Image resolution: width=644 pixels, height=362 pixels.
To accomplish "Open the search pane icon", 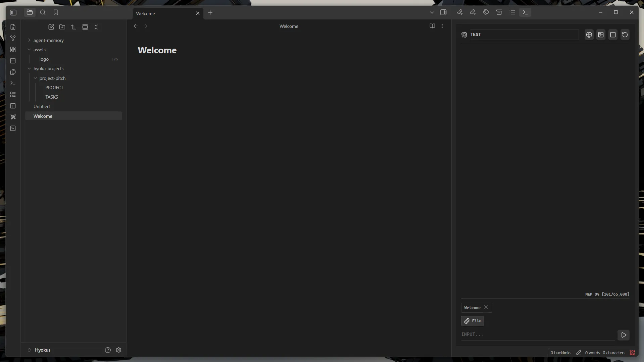I will [43, 12].
